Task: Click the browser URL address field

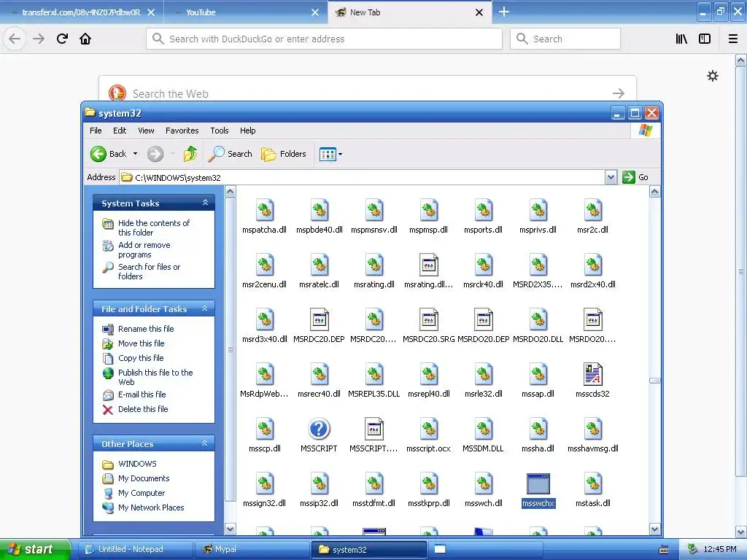Action: pos(324,39)
